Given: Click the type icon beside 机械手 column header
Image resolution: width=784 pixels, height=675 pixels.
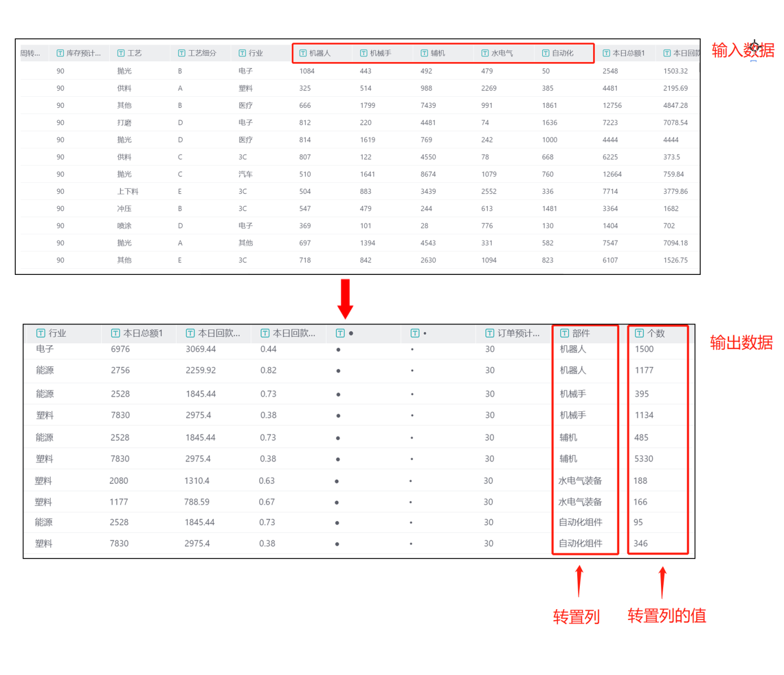Looking at the screenshot, I should tap(363, 53).
